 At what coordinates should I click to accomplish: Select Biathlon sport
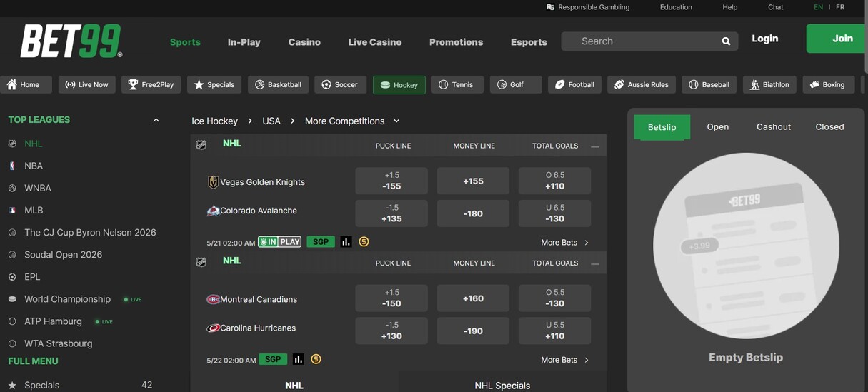pyautogui.click(x=770, y=84)
